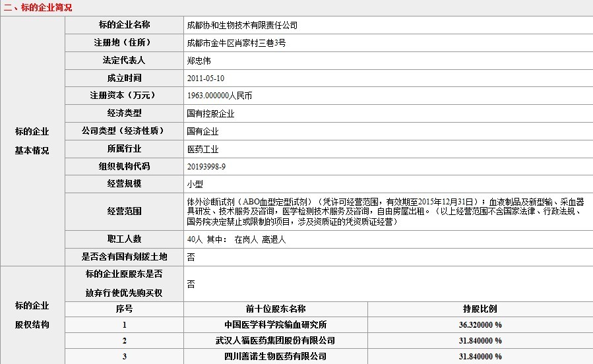This screenshot has width=593, height=364.
Task: Click the side header 标的企业基本情况
Action: [x=32, y=141]
